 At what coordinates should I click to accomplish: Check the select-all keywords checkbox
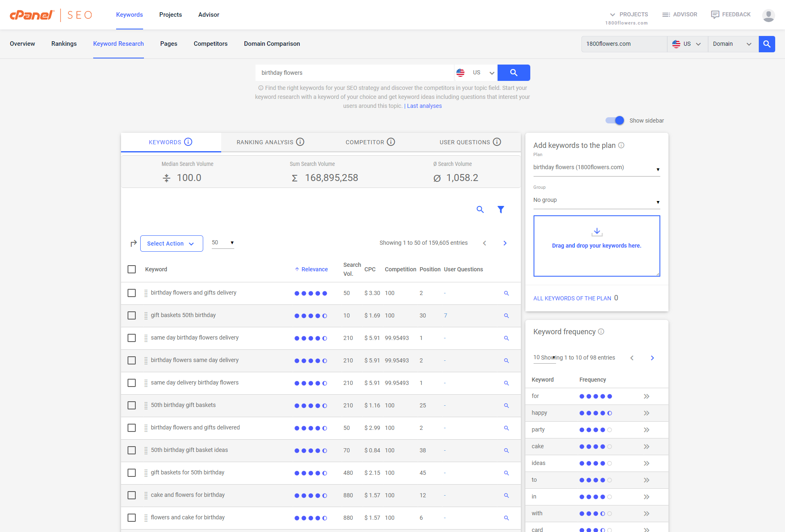[x=132, y=269]
